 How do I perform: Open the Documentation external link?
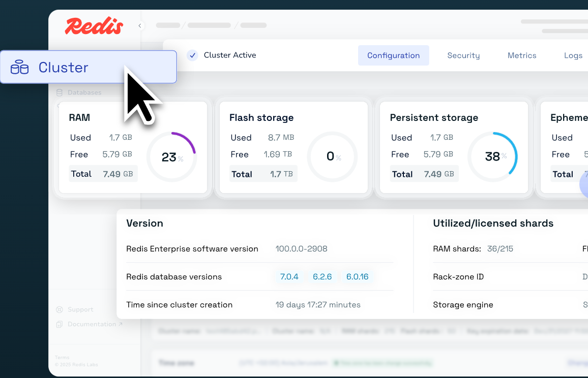point(95,324)
